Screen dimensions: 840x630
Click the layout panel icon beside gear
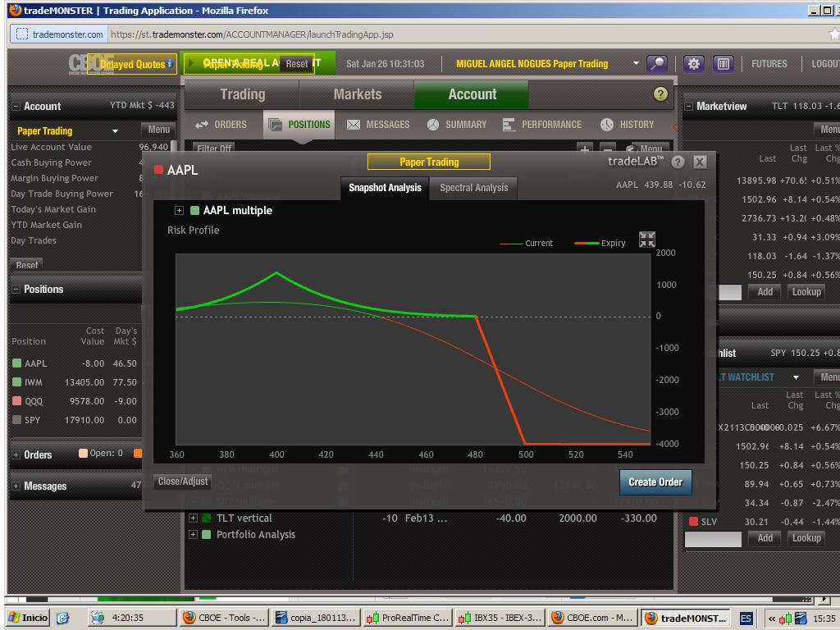pos(723,64)
